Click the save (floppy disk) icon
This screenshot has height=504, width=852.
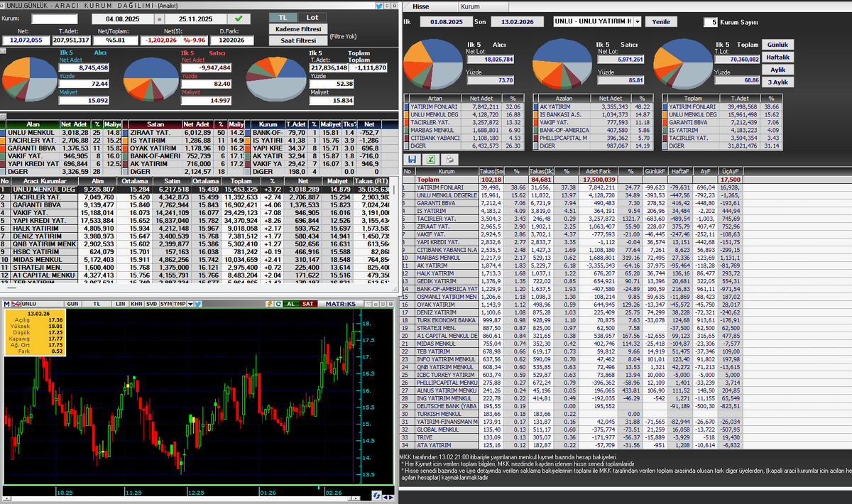[x=412, y=160]
